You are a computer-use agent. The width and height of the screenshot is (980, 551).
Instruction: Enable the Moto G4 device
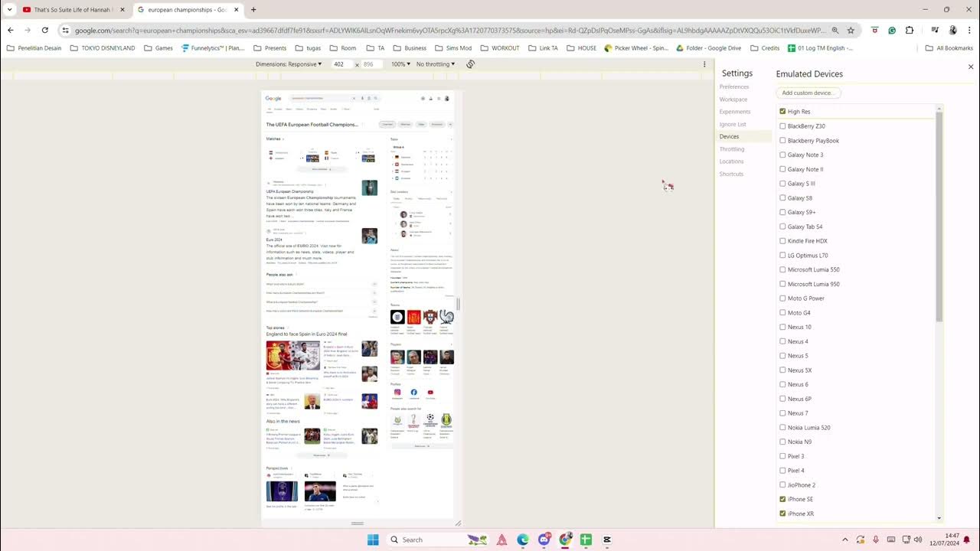pos(782,312)
